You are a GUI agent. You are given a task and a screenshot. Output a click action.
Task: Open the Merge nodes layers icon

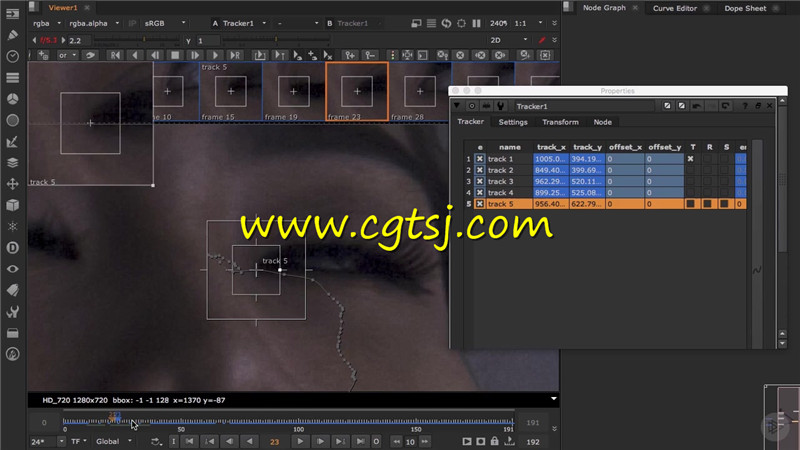[13, 163]
